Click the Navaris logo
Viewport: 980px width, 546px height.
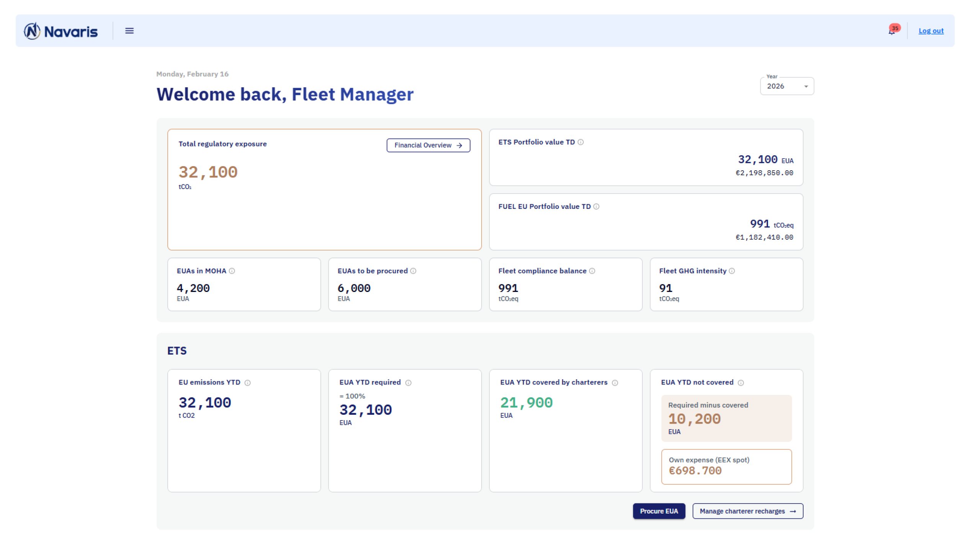(x=61, y=31)
